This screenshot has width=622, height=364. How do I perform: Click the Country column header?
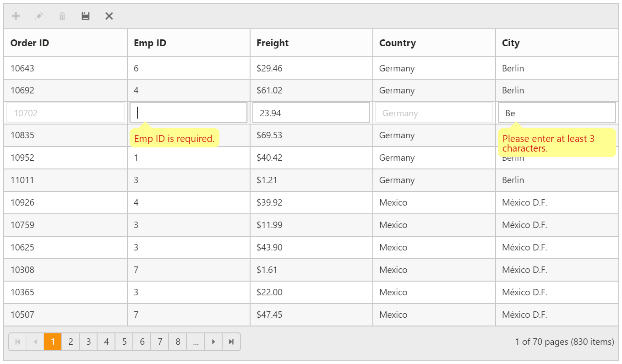point(397,43)
